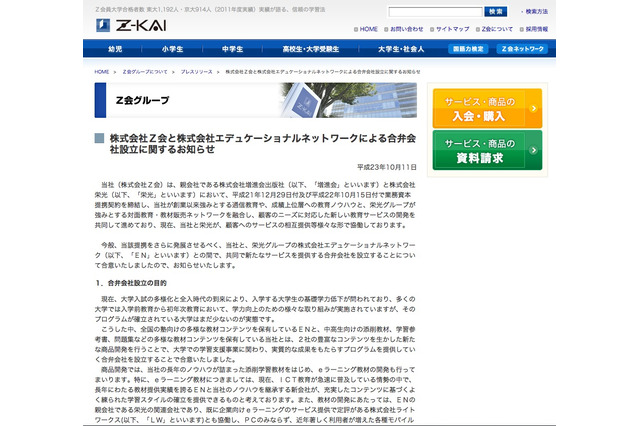Open the お問い合わせ link
This screenshot has width=640, height=426.
tap(407, 29)
